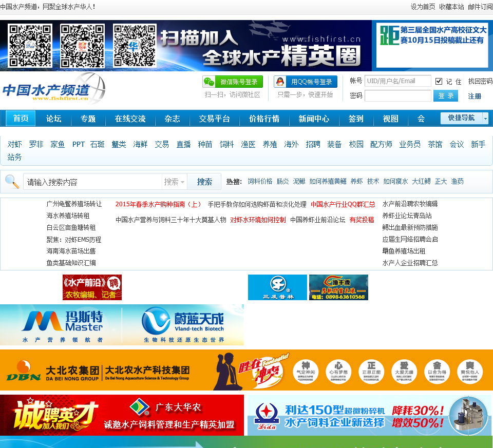This screenshot has width=493, height=448.
Task: Open the 杂志 navigation tab
Action: click(173, 119)
